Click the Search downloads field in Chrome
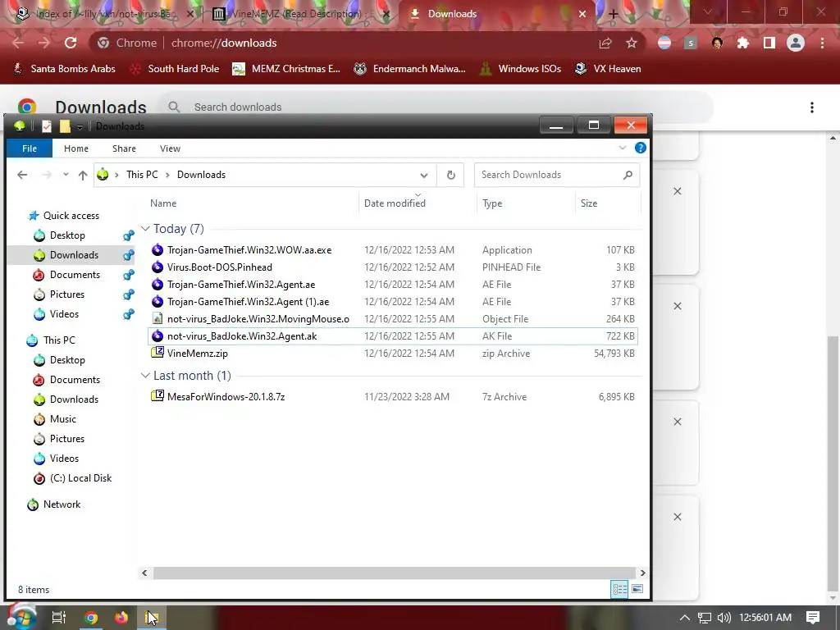The height and width of the screenshot is (630, 840). 436,107
